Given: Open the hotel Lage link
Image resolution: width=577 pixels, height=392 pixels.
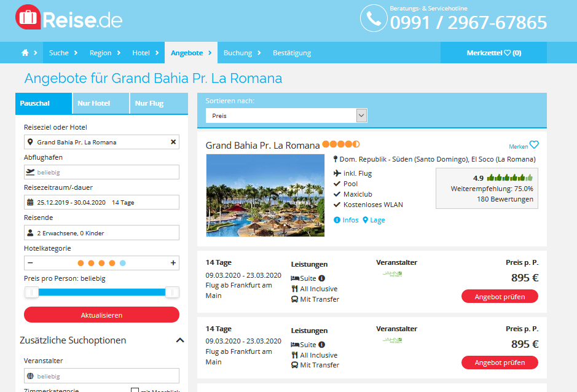Looking at the screenshot, I should (377, 220).
